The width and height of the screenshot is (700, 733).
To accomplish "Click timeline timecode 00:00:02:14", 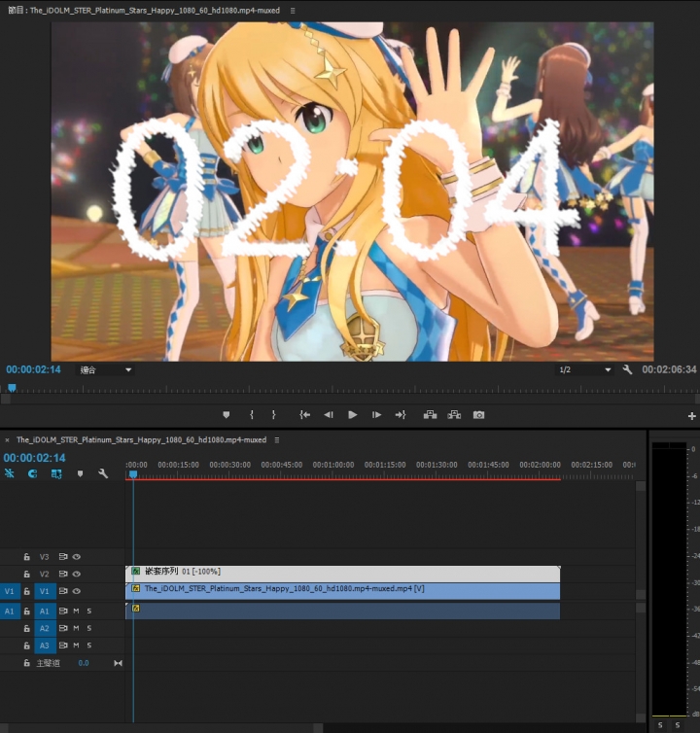I will coord(35,458).
